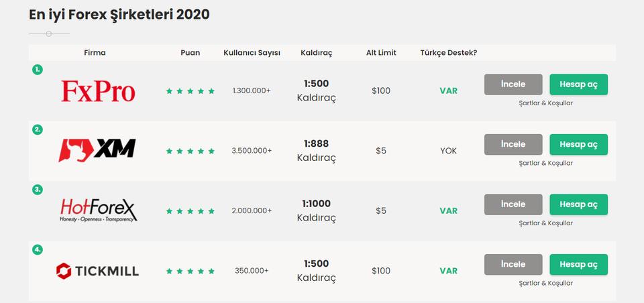
Task: Click Hesap aç for HotForex
Action: point(579,204)
